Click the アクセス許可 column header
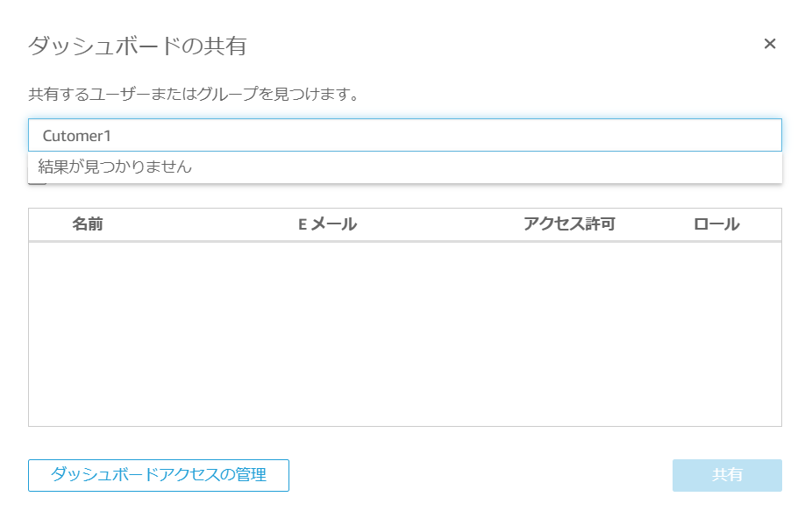 [568, 224]
